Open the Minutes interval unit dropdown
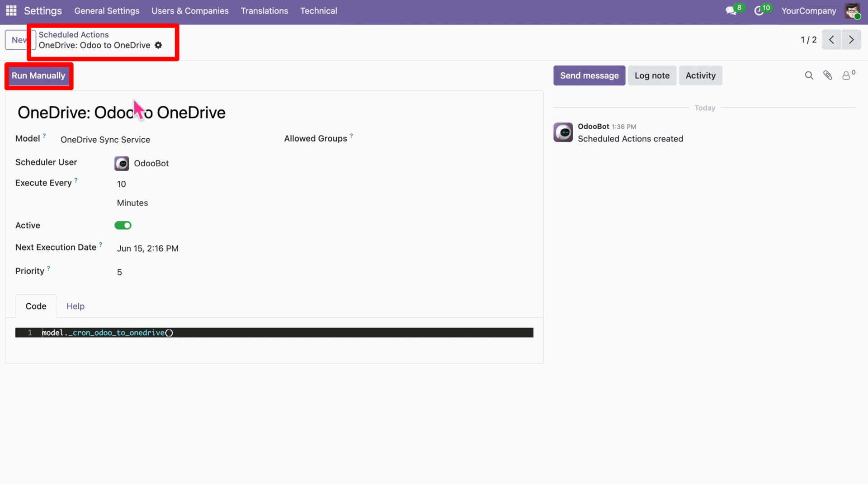The image size is (868, 484). (132, 203)
